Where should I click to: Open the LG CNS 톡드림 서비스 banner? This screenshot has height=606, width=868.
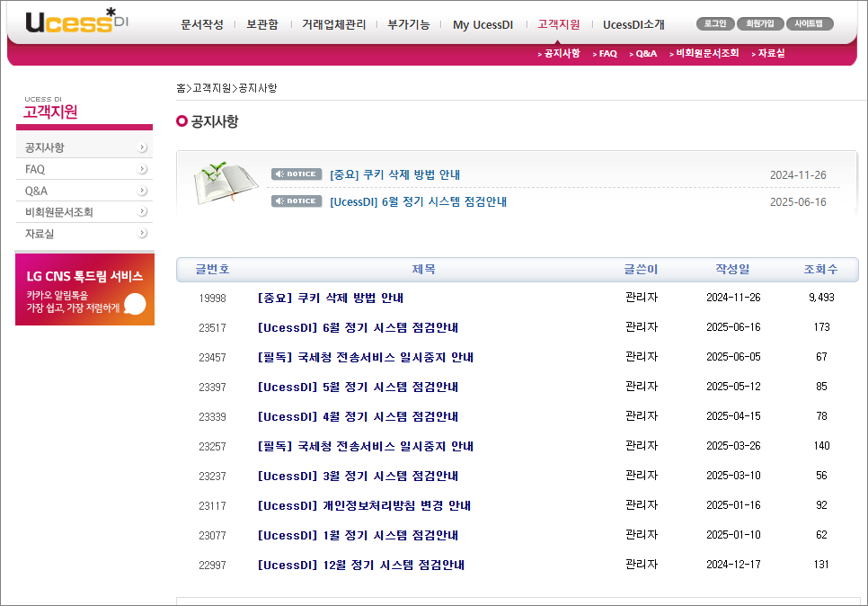point(84,290)
